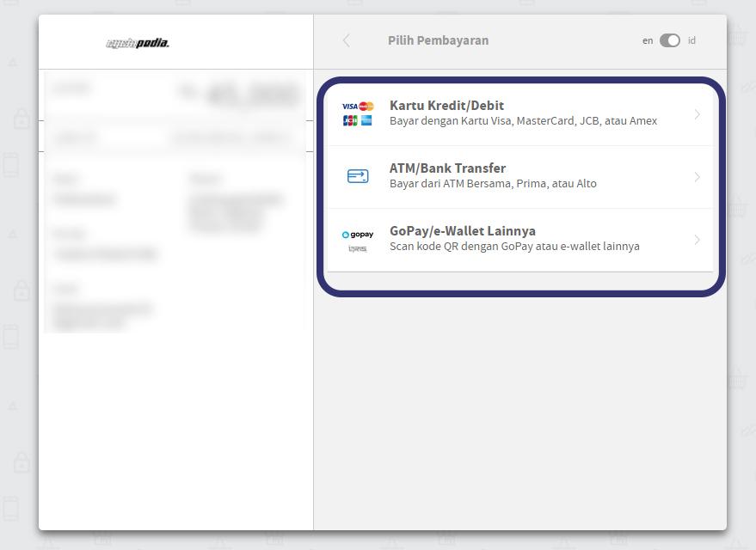The height and width of the screenshot is (550, 756).
Task: Click the Cyclopodia logo
Action: 138,43
